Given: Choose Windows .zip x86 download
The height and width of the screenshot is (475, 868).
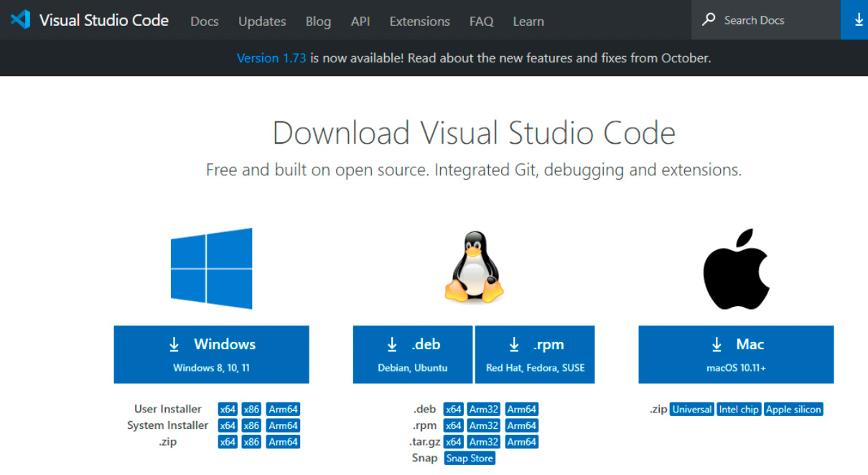Looking at the screenshot, I should (251, 442).
